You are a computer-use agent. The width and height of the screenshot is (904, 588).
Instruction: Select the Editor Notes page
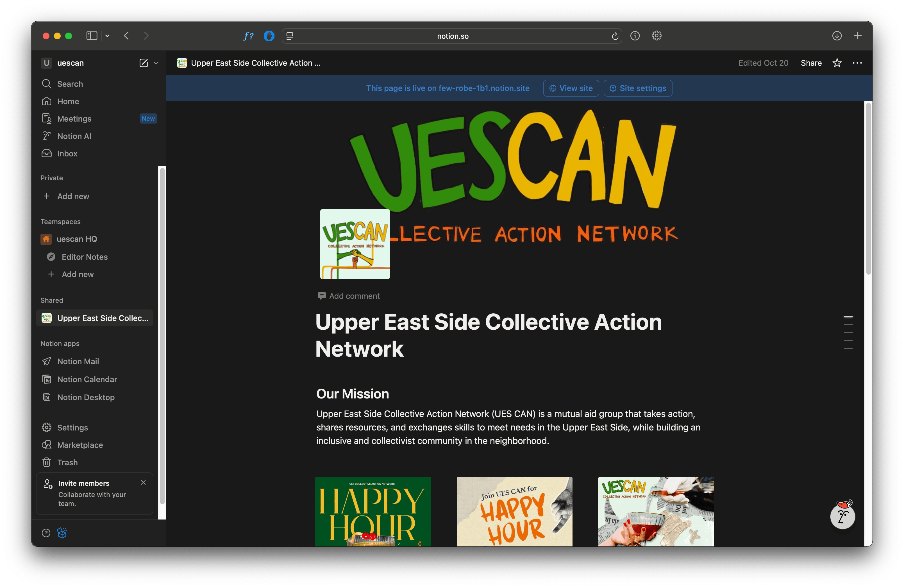click(84, 257)
